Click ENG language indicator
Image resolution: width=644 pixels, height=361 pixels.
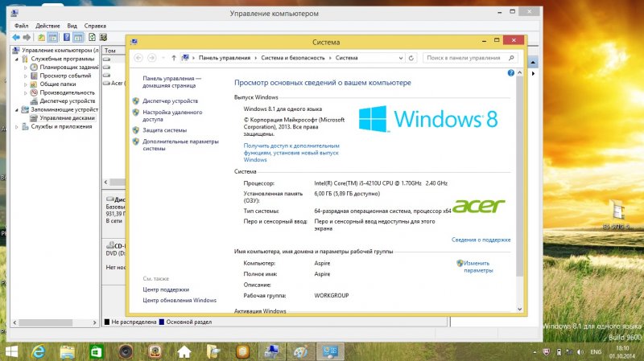596,352
